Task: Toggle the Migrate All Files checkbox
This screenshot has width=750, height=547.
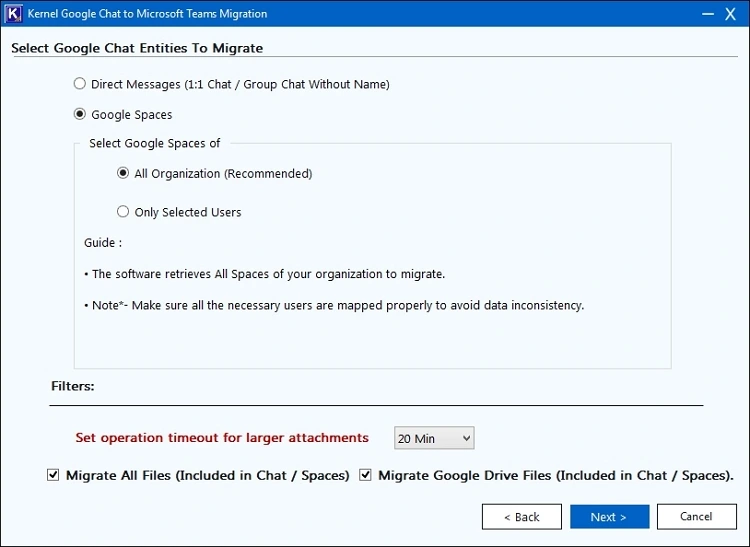Action: click(54, 476)
